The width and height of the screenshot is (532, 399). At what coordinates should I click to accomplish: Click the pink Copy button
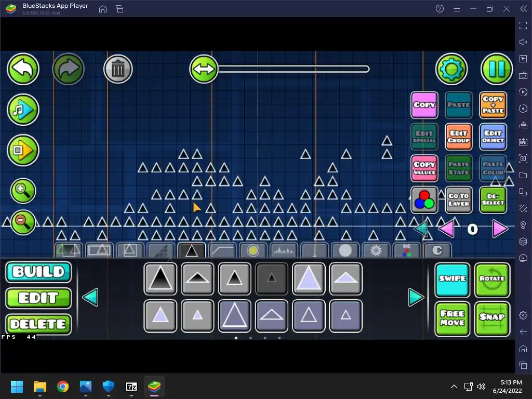pos(424,105)
